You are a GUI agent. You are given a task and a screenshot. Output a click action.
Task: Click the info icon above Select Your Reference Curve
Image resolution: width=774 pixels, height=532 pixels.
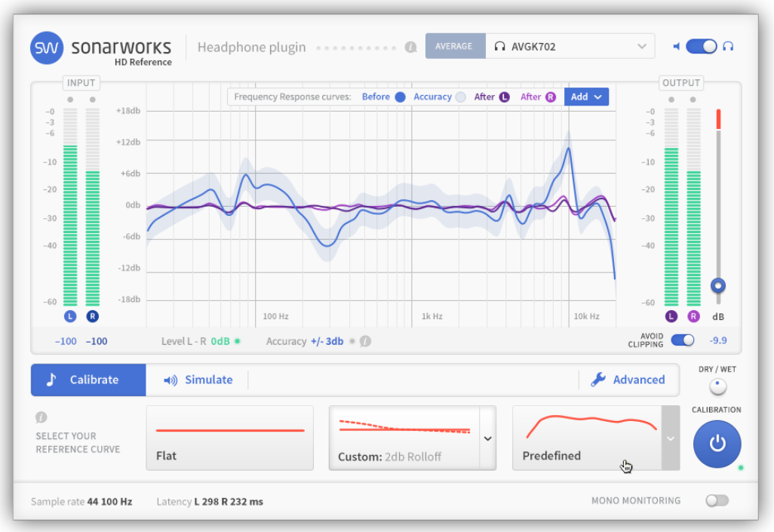tap(41, 417)
